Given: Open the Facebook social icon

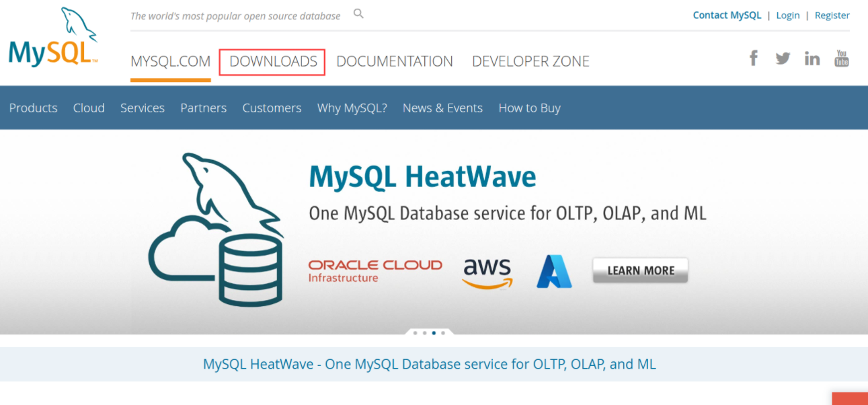Looking at the screenshot, I should coord(754,58).
